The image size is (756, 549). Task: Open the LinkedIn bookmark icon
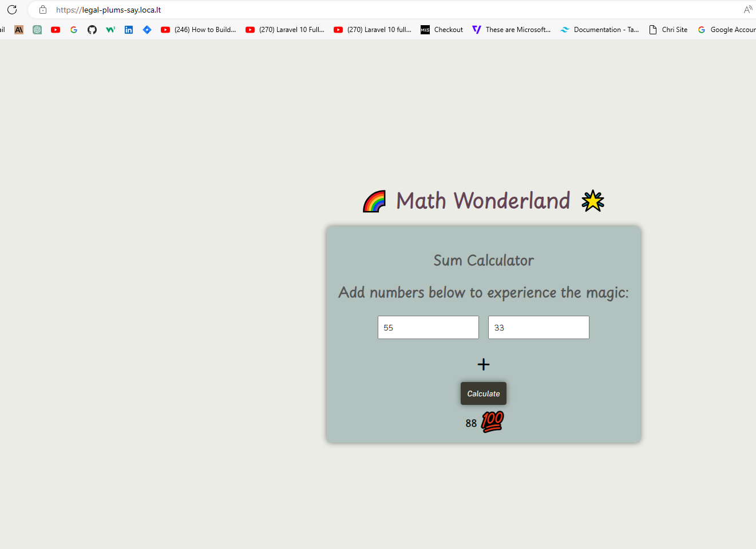click(129, 30)
